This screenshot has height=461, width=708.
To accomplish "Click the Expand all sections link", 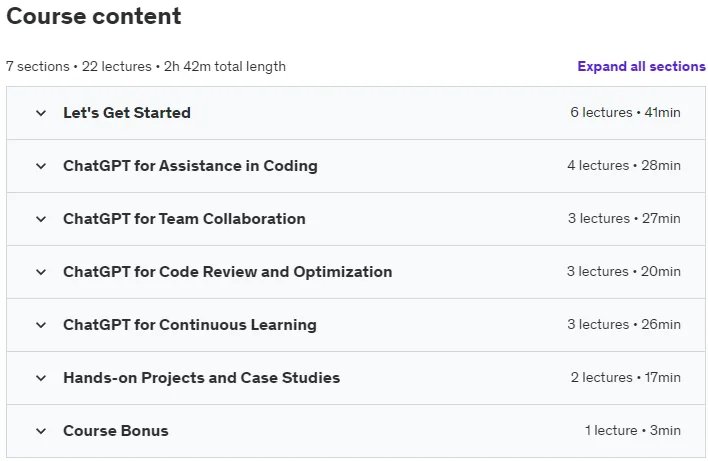I will click(x=641, y=66).
